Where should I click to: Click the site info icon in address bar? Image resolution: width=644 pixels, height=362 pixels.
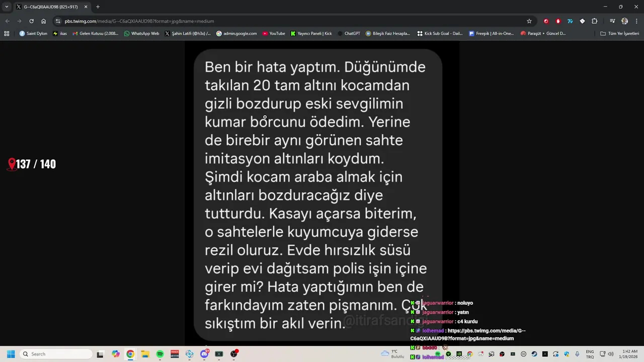click(58, 21)
